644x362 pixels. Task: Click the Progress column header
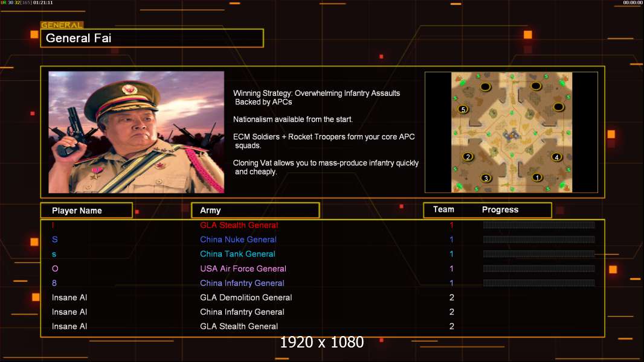tap(500, 209)
